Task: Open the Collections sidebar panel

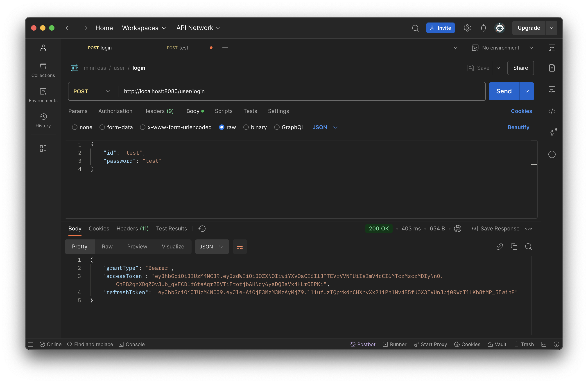Action: click(43, 70)
